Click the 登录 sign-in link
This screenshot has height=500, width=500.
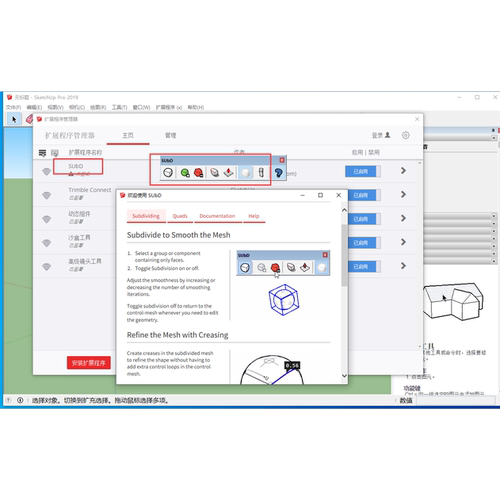point(377,135)
